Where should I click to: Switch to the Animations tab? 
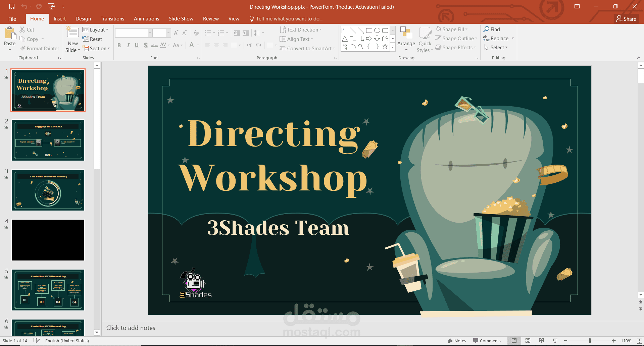(146, 19)
